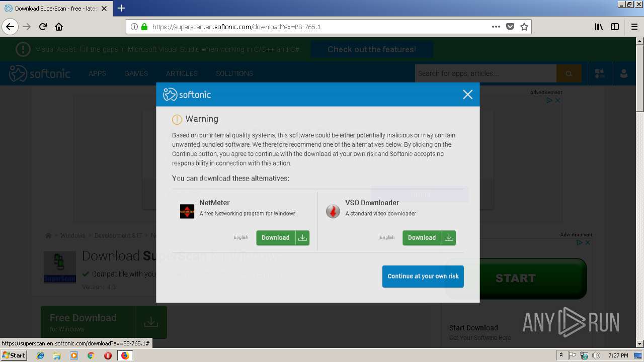Click the Softonic logo in dialog header

tap(187, 95)
